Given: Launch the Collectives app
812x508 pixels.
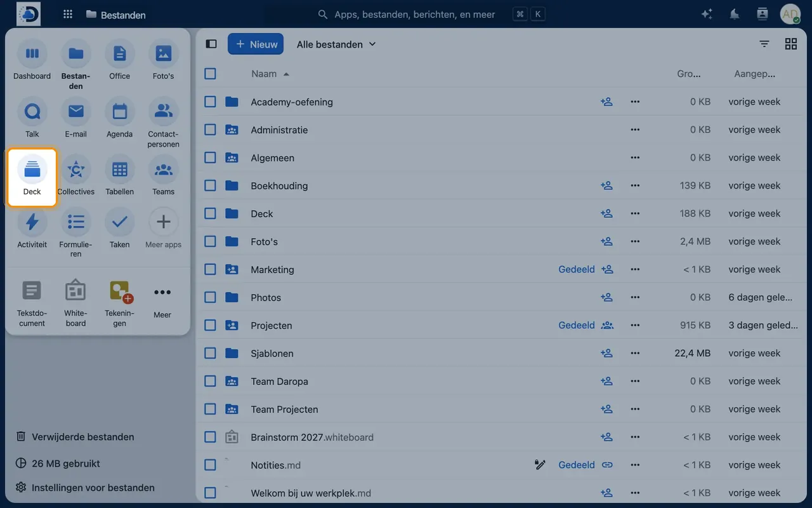Looking at the screenshot, I should pos(75,176).
